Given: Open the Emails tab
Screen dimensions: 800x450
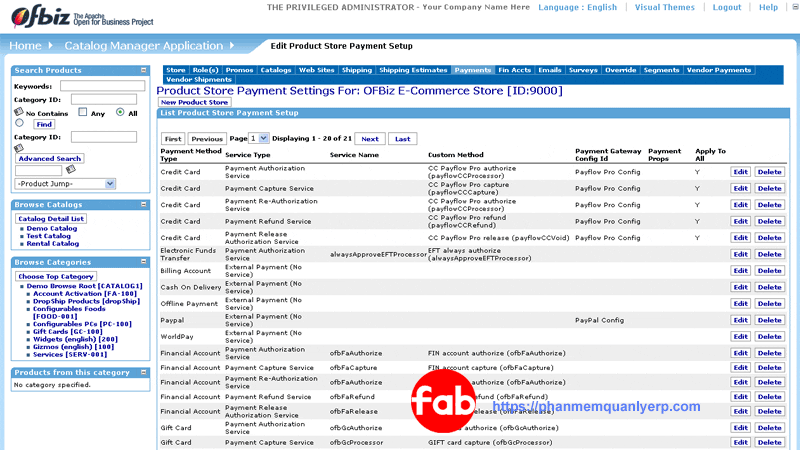Looking at the screenshot, I should 549,70.
